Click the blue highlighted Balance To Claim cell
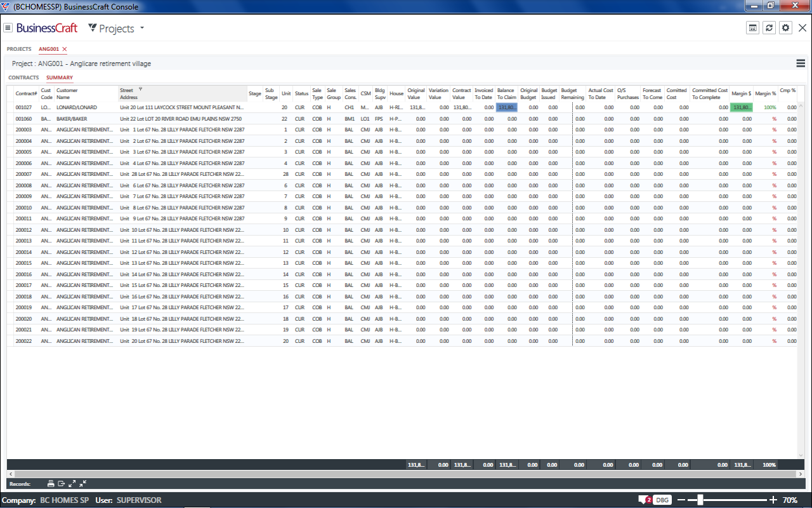Screen dimensions: 812x508 [x=507, y=107]
